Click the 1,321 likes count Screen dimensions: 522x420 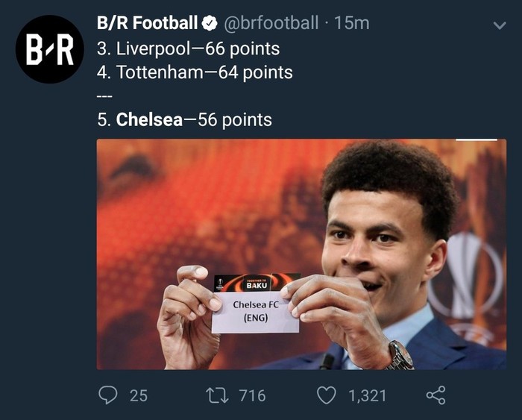click(367, 395)
